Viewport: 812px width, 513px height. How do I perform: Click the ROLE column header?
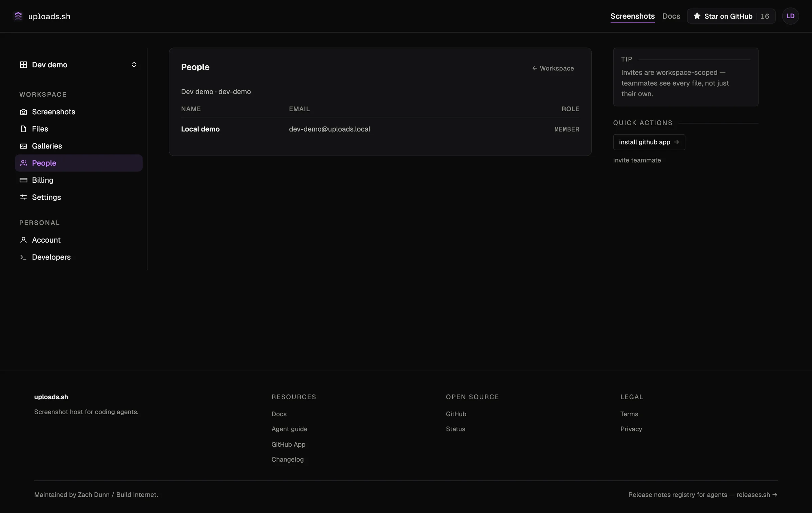coord(570,109)
